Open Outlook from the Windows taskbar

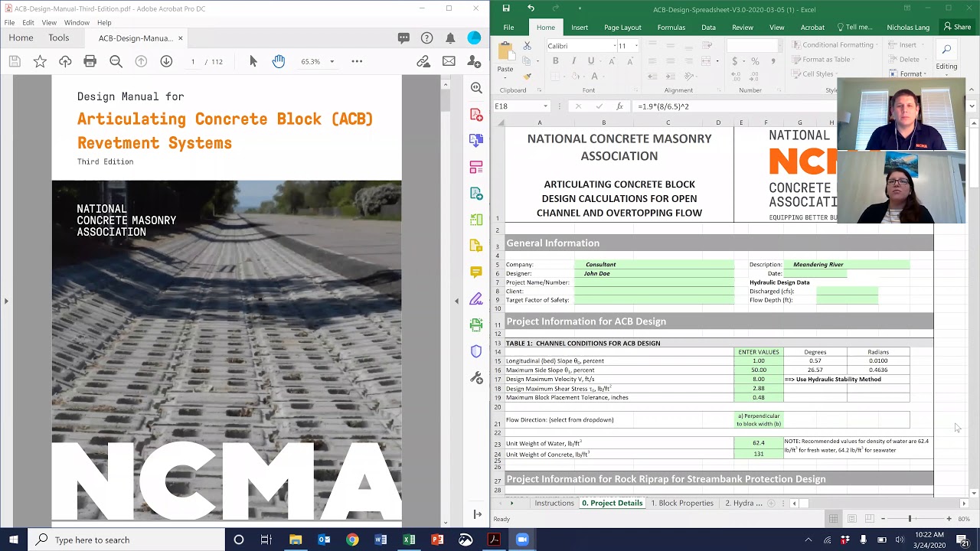pyautogui.click(x=324, y=540)
